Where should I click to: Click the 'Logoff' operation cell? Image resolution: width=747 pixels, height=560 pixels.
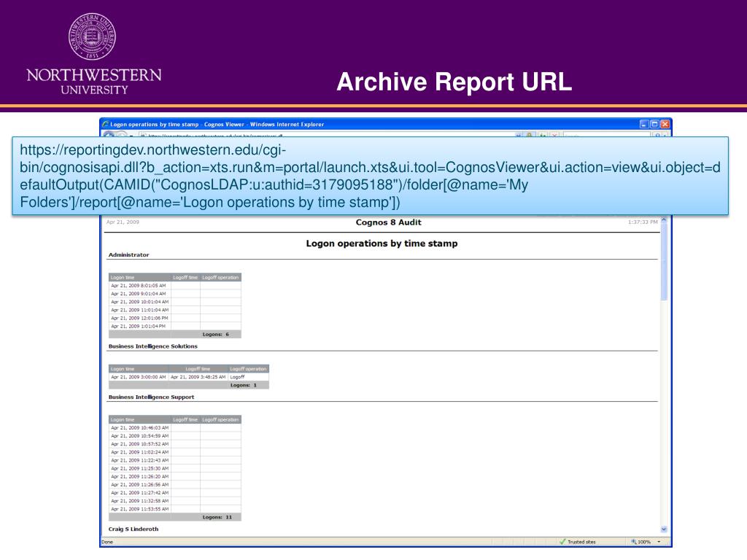(248, 377)
